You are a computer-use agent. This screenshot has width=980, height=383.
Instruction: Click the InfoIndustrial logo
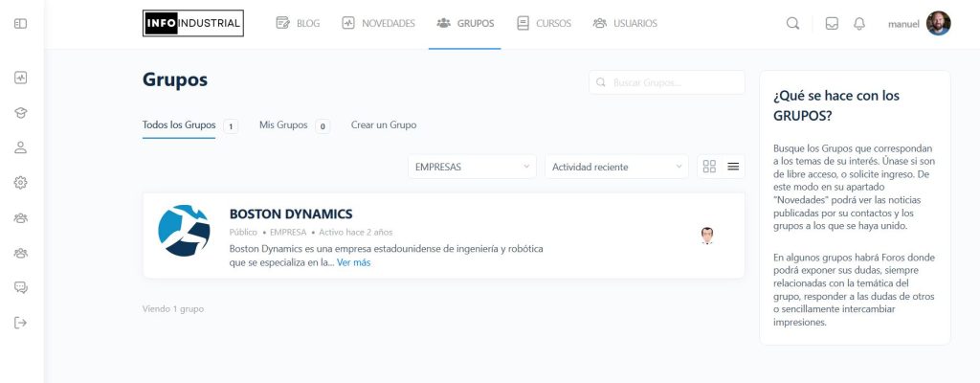[193, 23]
